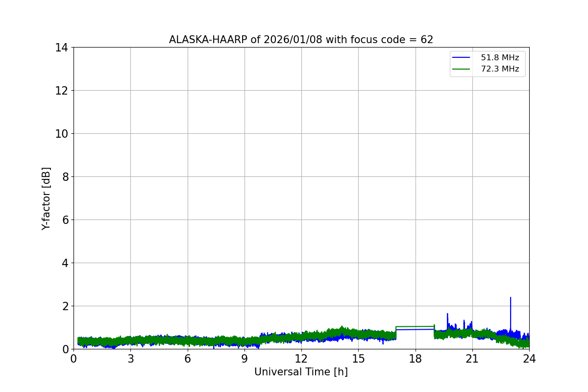The width and height of the screenshot is (588, 392).
Task: Click the x-axis tick label 0
Action: (x=73, y=359)
